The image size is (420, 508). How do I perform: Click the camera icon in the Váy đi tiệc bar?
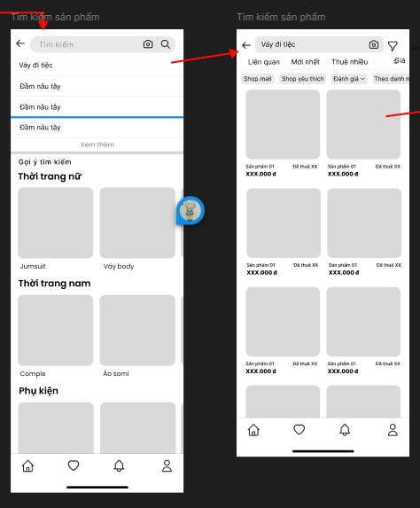click(x=374, y=44)
